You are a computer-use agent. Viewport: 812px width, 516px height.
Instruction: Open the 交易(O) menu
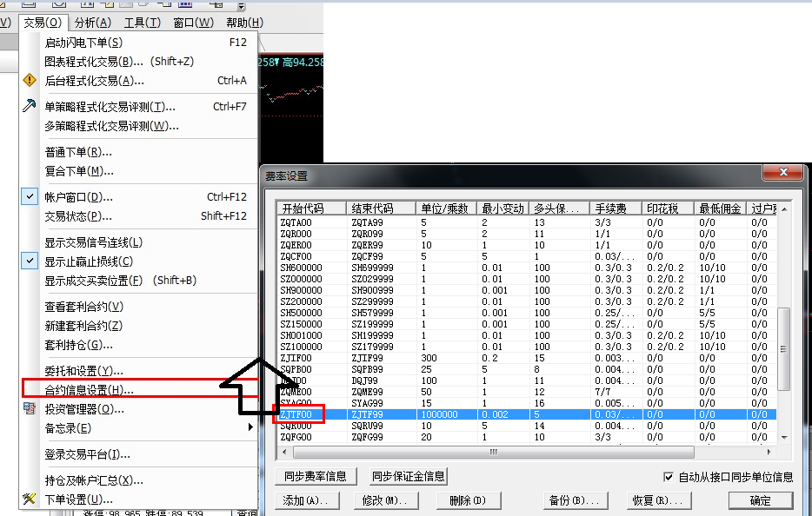(43, 23)
